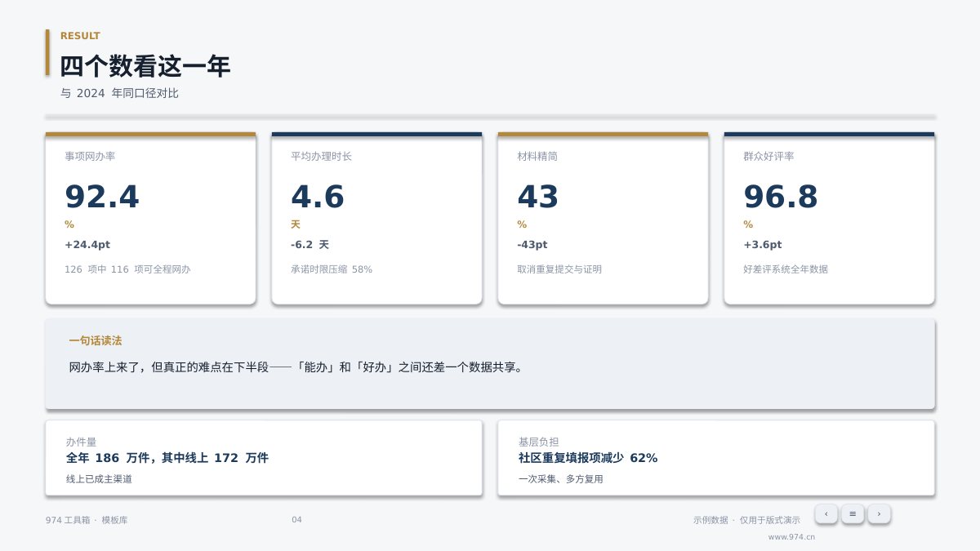980x551 pixels.
Task: Click the title 四个数看这一年
Action: [145, 66]
